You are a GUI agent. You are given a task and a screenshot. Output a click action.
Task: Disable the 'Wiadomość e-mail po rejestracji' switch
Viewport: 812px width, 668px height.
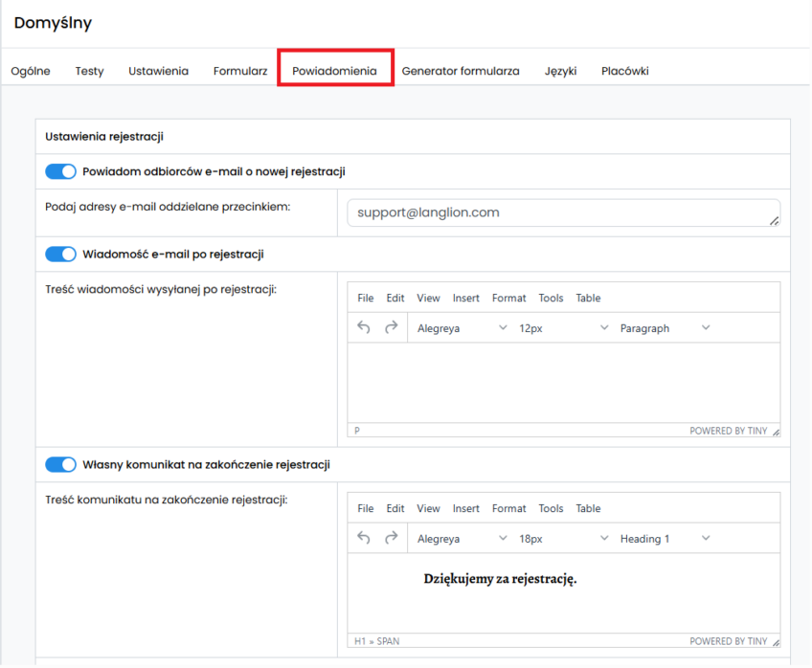[x=61, y=255]
